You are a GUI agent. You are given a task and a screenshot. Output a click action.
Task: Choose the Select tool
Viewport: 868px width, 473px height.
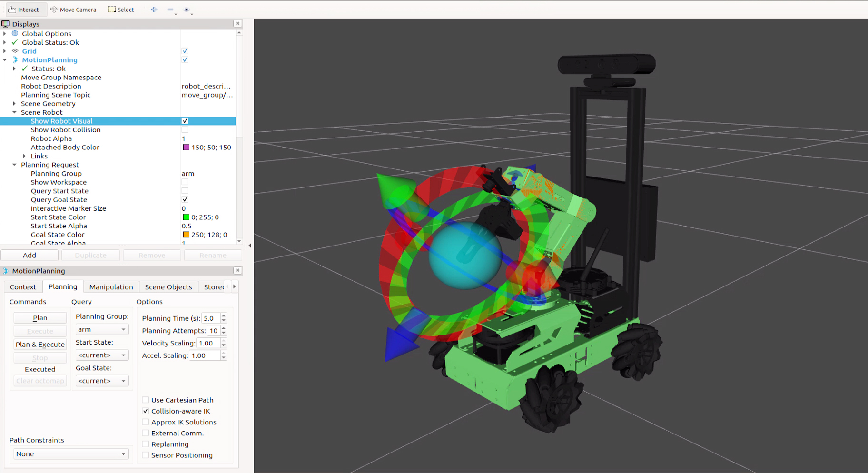tap(121, 10)
